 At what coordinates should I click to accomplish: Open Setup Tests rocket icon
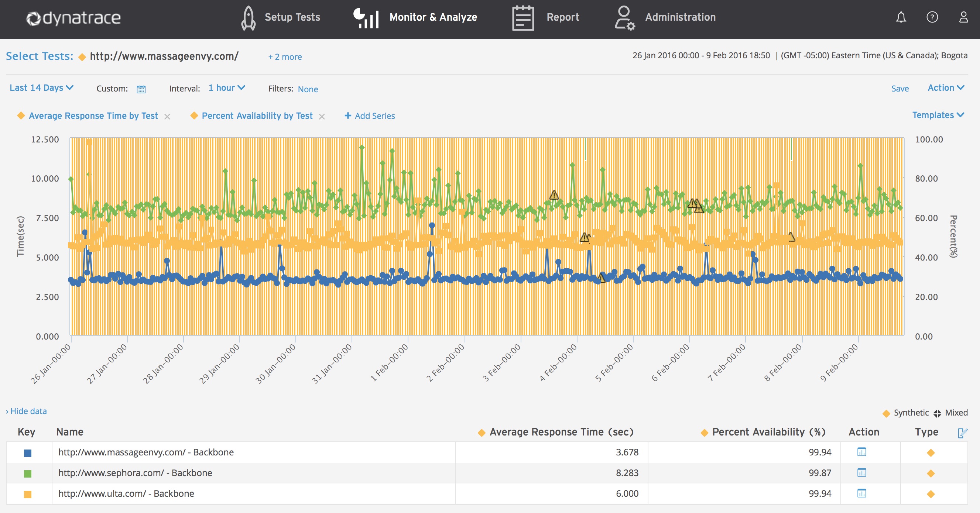point(248,17)
